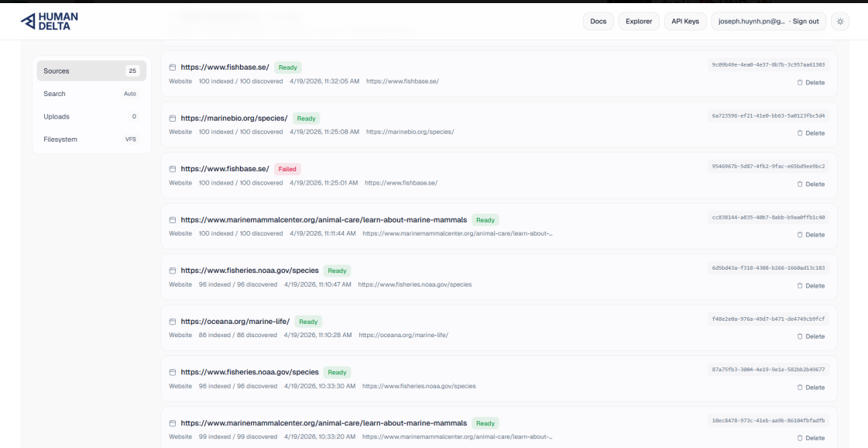Click the website icon on the 11:10:47 AM fisheries.noaa.gov row
The image size is (868, 448).
173,271
